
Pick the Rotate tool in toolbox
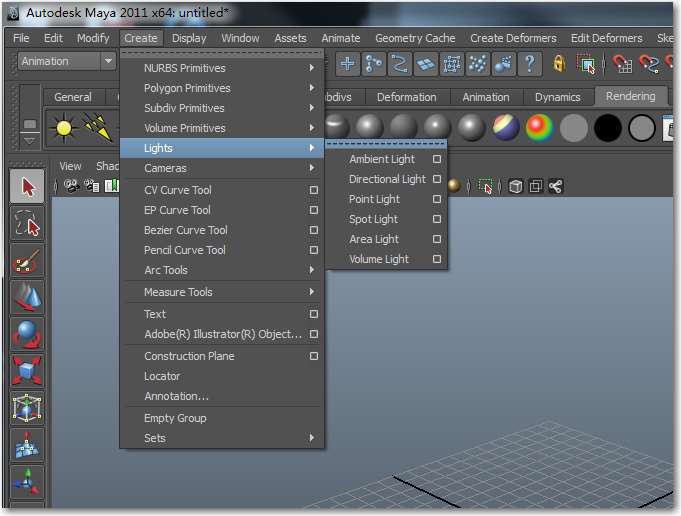click(x=27, y=334)
